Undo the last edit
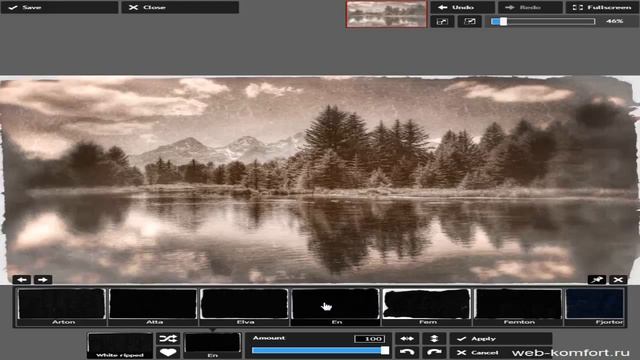The image size is (640, 360). [462, 7]
